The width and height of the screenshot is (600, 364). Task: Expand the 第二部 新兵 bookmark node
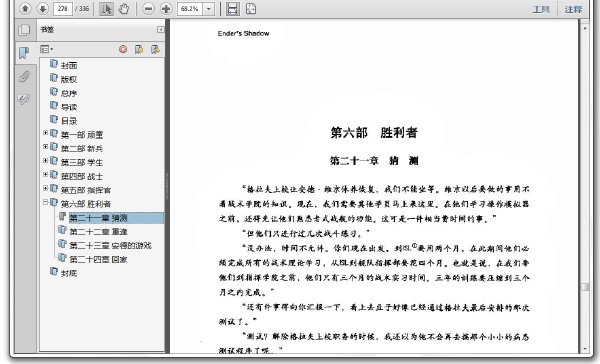(x=46, y=147)
